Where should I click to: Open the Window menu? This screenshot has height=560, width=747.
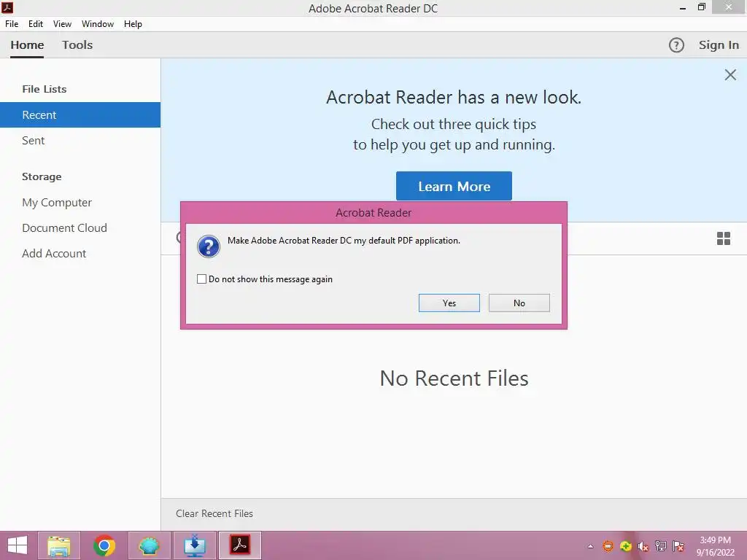coord(98,24)
